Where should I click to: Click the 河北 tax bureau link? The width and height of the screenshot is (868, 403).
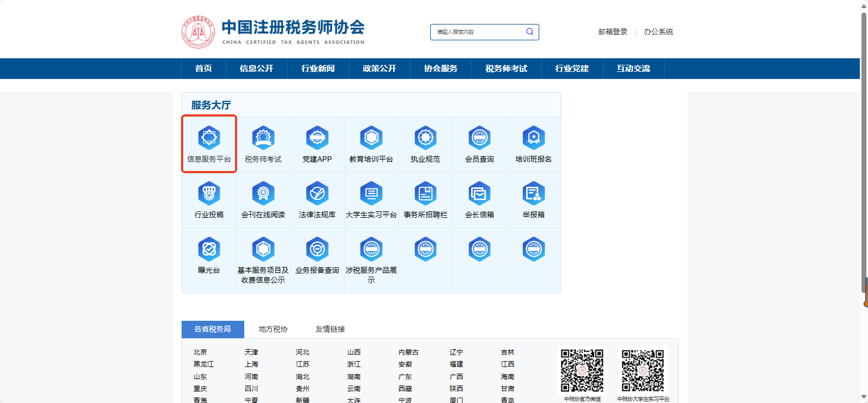[303, 352]
